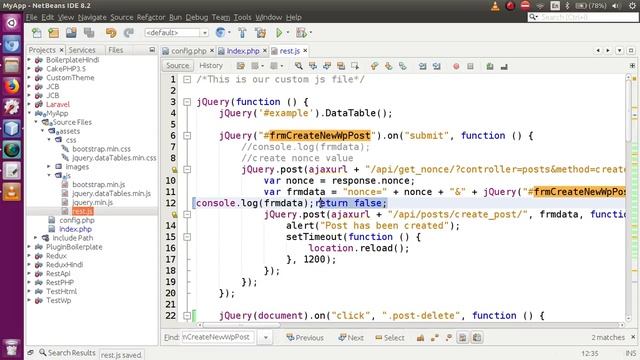The width and height of the screenshot is (640, 360).
Task: Expand the Include Path node
Action: [x=36, y=238]
